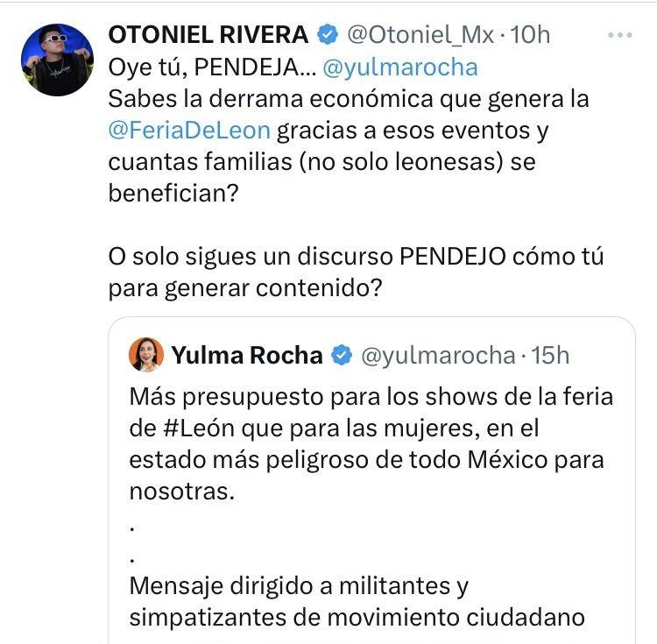Open Yulma Rocha's avatar in the quoted tweet
Image resolution: width=657 pixels, height=644 pixels.
click(x=146, y=355)
